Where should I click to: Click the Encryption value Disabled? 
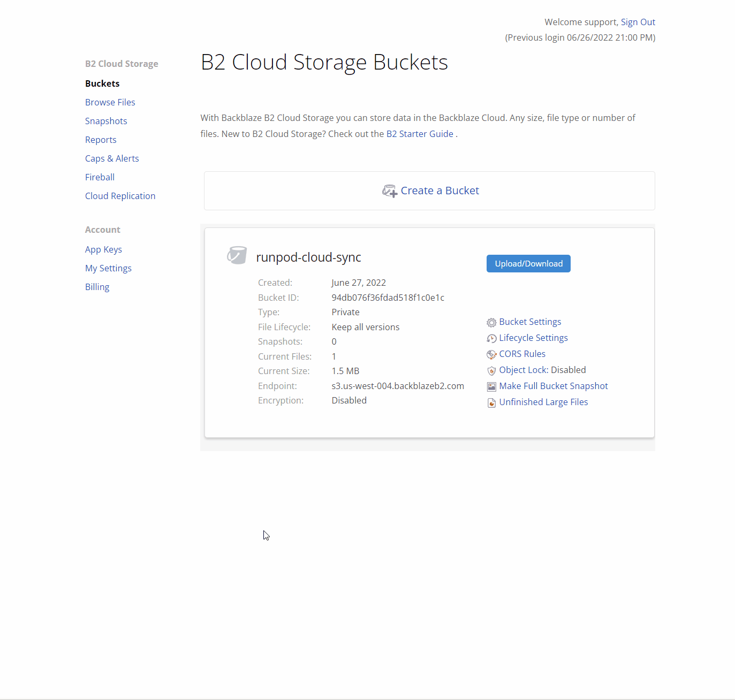(x=349, y=400)
